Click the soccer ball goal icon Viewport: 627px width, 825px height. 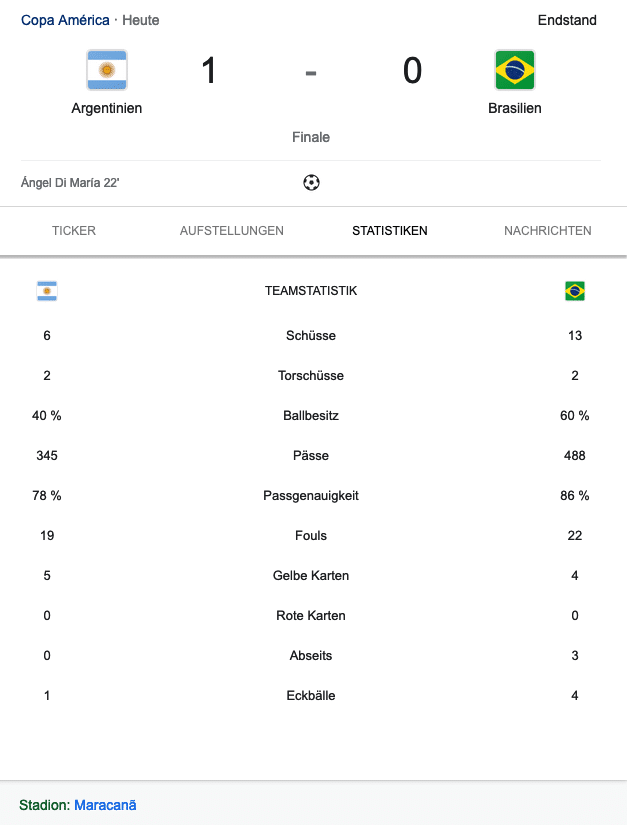pos(311,182)
